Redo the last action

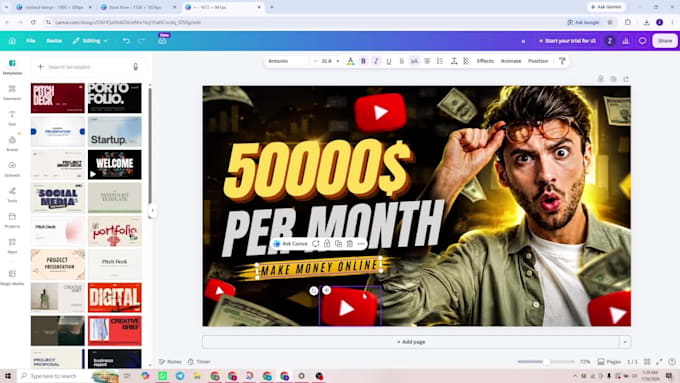pos(141,41)
